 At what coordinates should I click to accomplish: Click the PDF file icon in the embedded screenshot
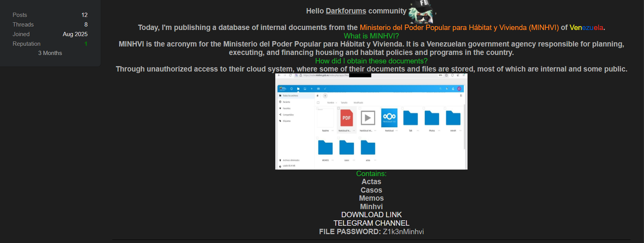(x=346, y=118)
